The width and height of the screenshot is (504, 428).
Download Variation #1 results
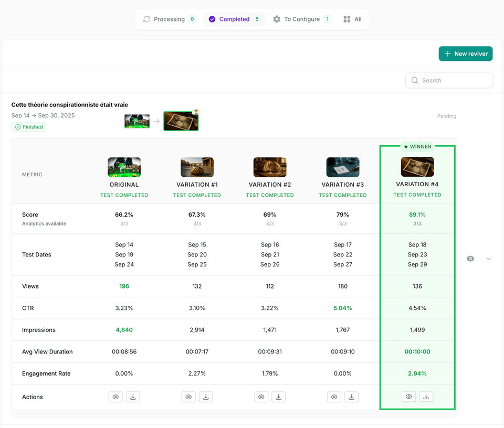pos(206,397)
